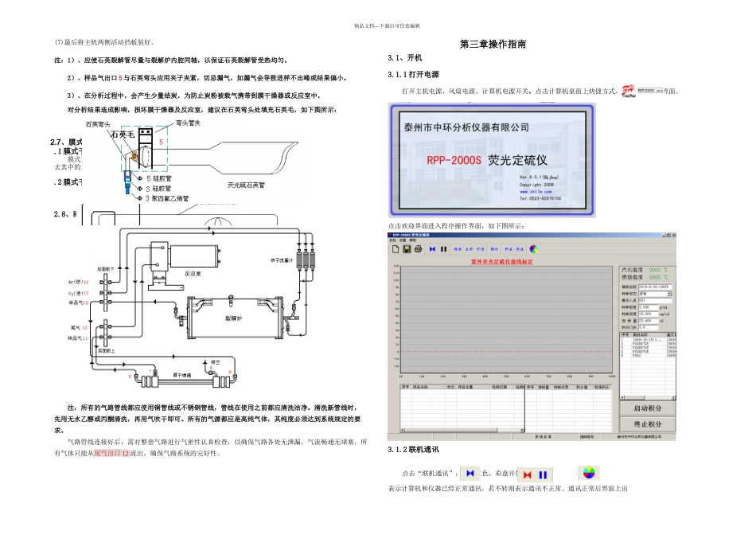Click the density field with g/ml unit

[648, 307]
